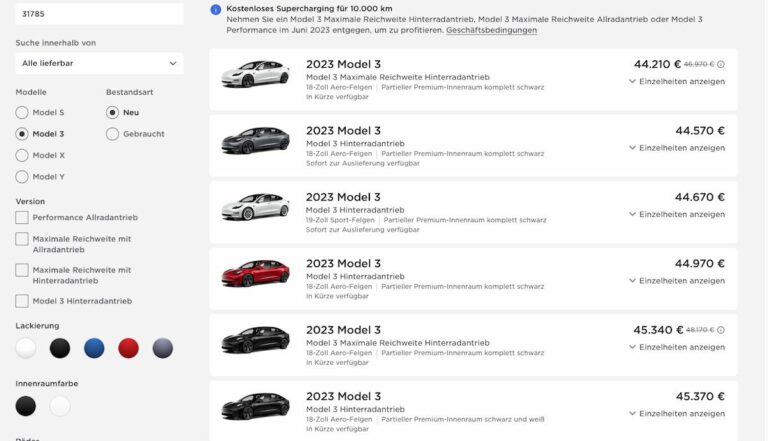
Task: Check Performance Allradantrieb version box
Action: pyautogui.click(x=22, y=218)
